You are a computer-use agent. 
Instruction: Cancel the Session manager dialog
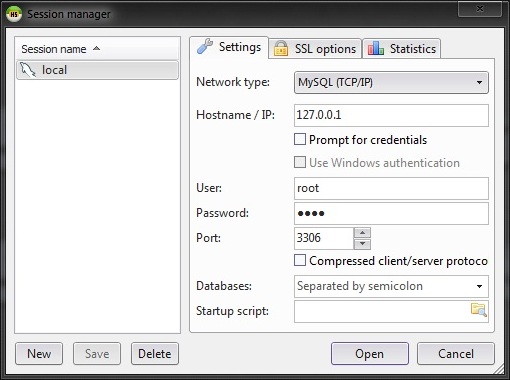pos(456,354)
